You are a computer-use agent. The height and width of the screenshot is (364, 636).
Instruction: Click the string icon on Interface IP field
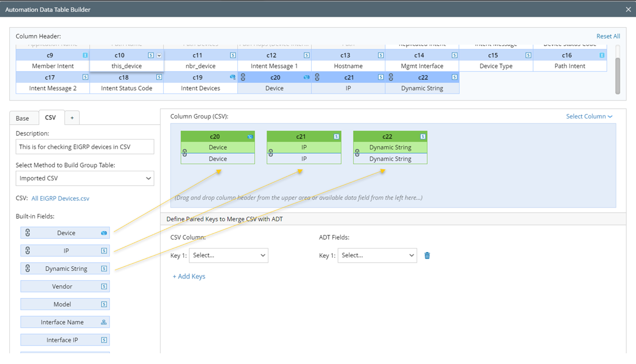coord(104,340)
